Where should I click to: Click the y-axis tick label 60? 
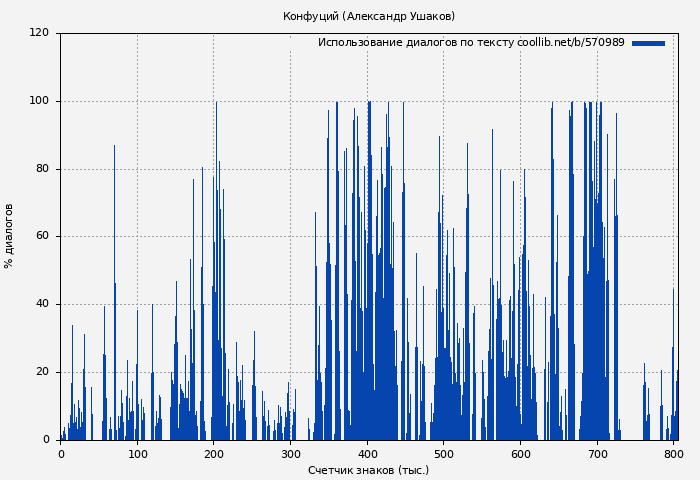(x=42, y=237)
